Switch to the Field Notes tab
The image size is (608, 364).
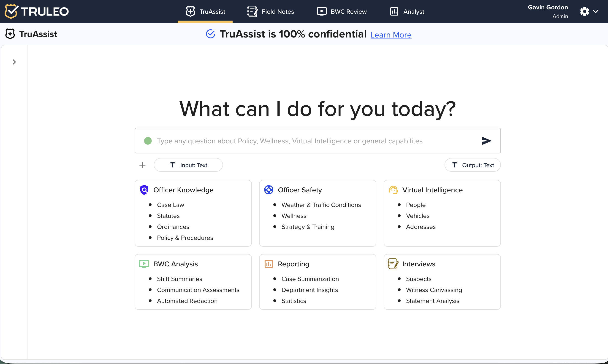tap(271, 11)
